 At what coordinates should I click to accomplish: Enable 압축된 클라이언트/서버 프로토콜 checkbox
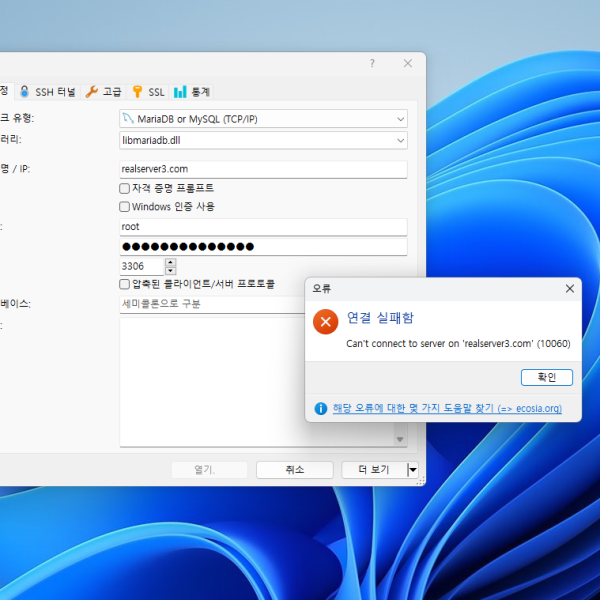click(124, 284)
